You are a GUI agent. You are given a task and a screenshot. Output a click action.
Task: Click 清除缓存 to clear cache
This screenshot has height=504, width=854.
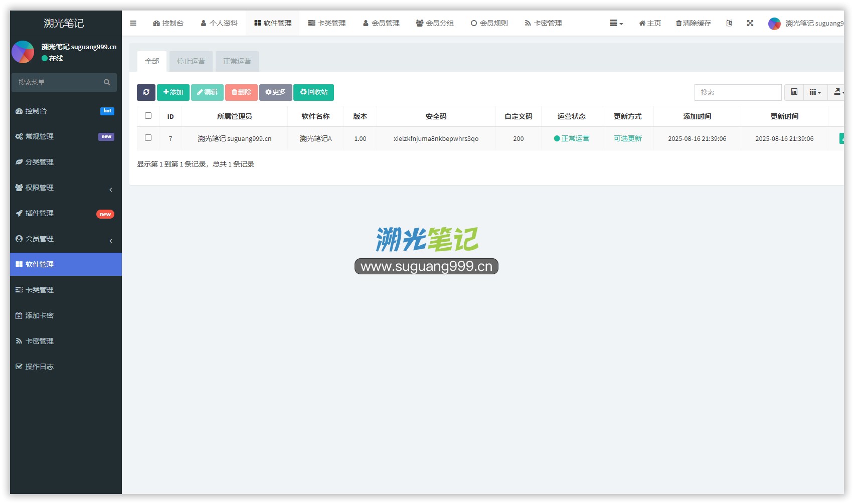click(694, 23)
